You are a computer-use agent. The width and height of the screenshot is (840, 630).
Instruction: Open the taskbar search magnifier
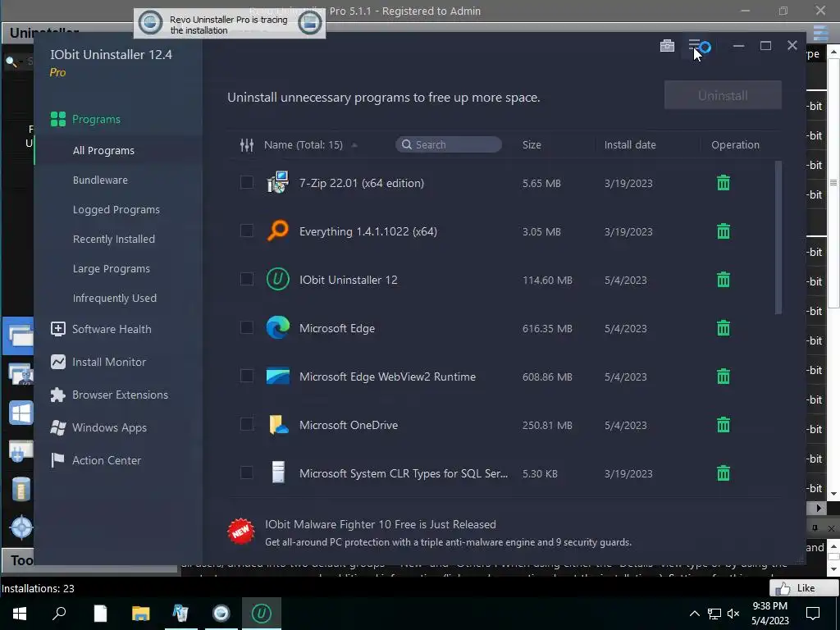(59, 613)
